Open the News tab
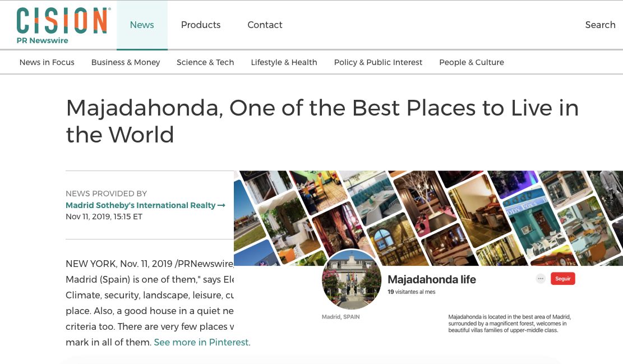 point(142,25)
